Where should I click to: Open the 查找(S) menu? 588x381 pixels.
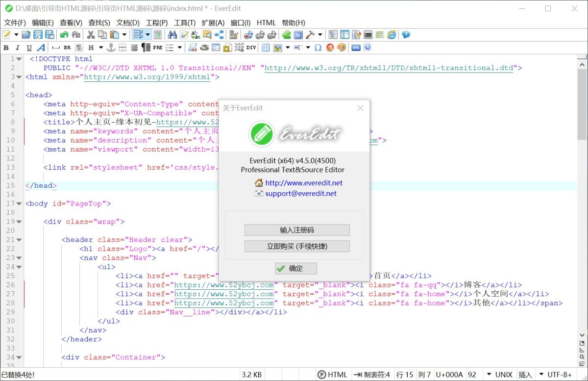[x=99, y=23]
